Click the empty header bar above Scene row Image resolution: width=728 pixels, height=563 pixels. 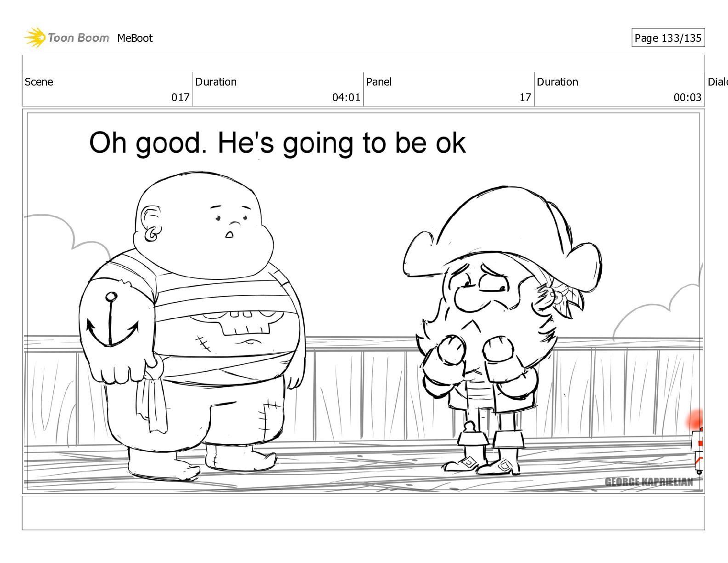363,63
